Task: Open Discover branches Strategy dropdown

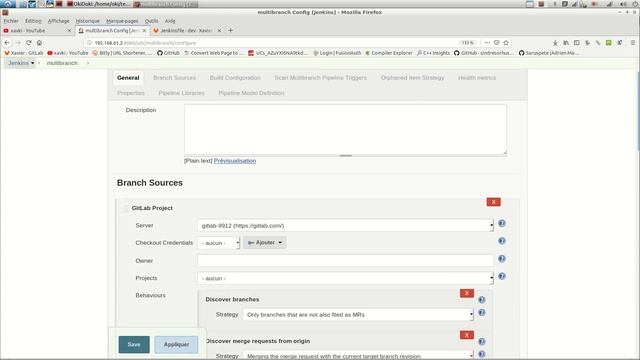Action: click(358, 315)
